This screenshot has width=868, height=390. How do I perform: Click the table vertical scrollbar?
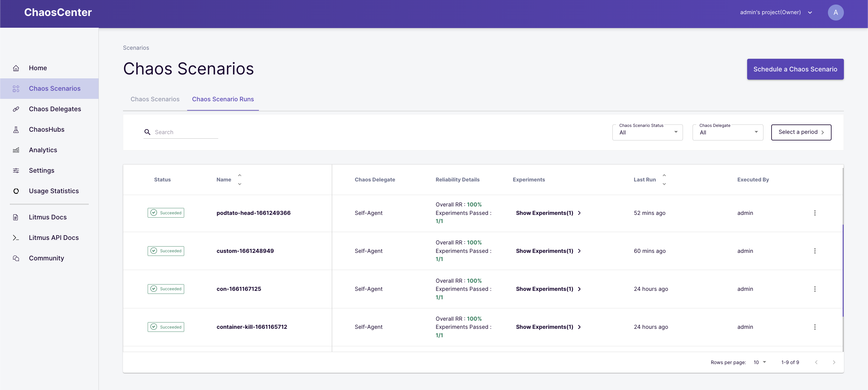843,271
